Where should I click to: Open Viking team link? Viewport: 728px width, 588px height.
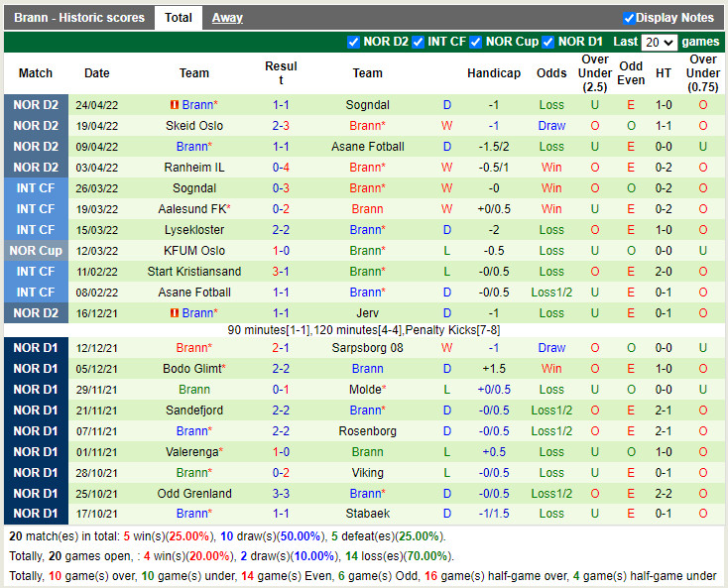click(x=367, y=473)
